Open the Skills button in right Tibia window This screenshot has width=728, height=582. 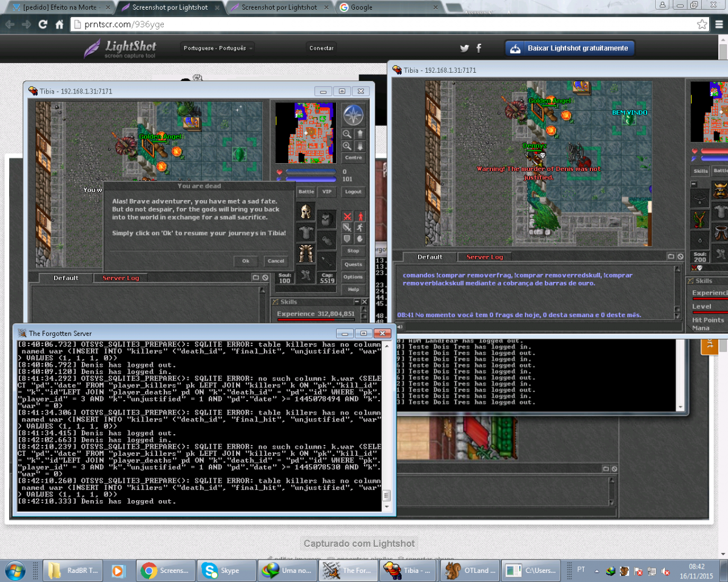click(701, 172)
